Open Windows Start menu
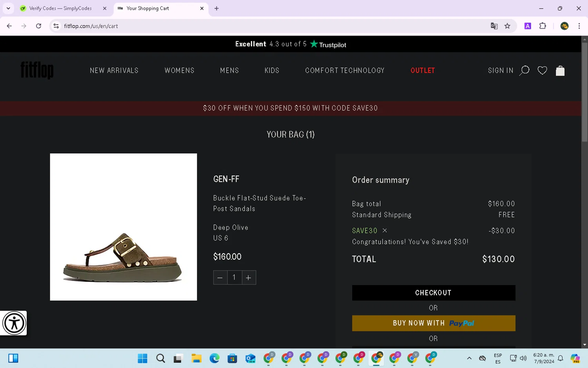Screen dimensions: 588x368 coord(143,358)
